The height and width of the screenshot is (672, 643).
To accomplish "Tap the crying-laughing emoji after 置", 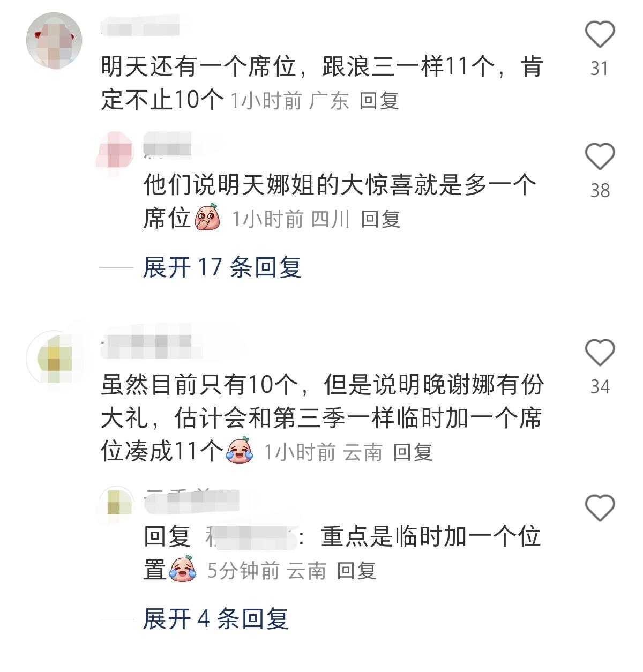I will (x=183, y=569).
